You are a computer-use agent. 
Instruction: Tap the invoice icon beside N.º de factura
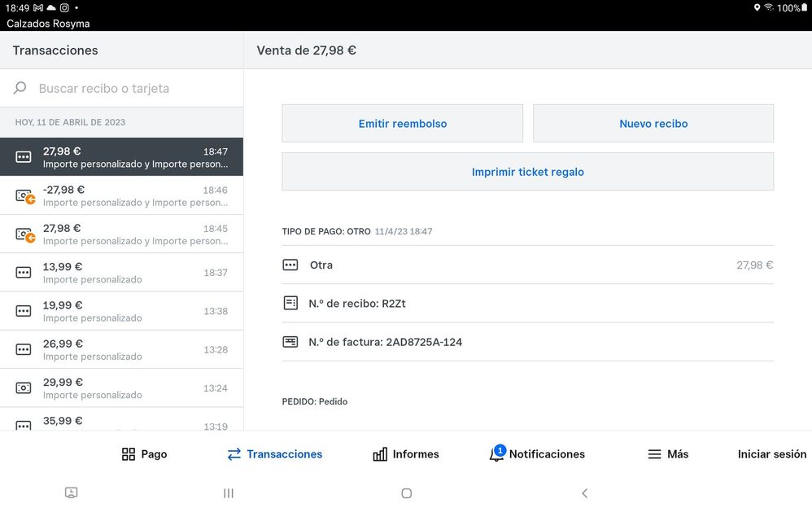coord(290,342)
